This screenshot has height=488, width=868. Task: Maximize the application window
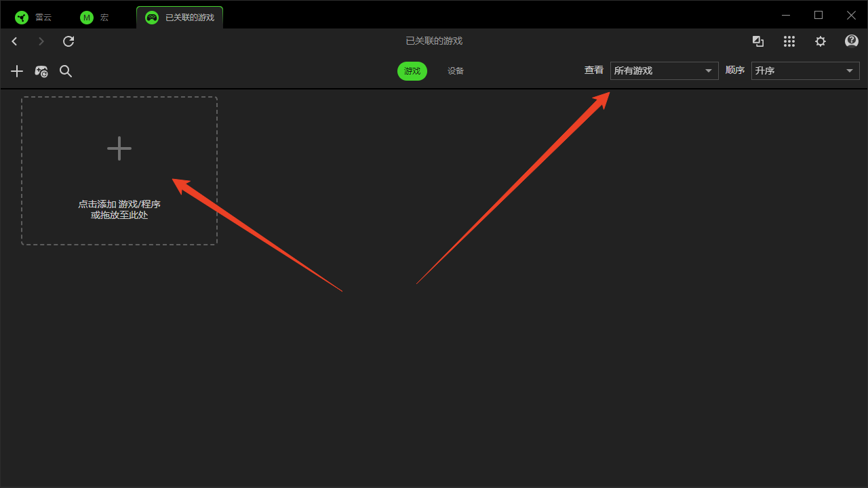click(x=818, y=15)
